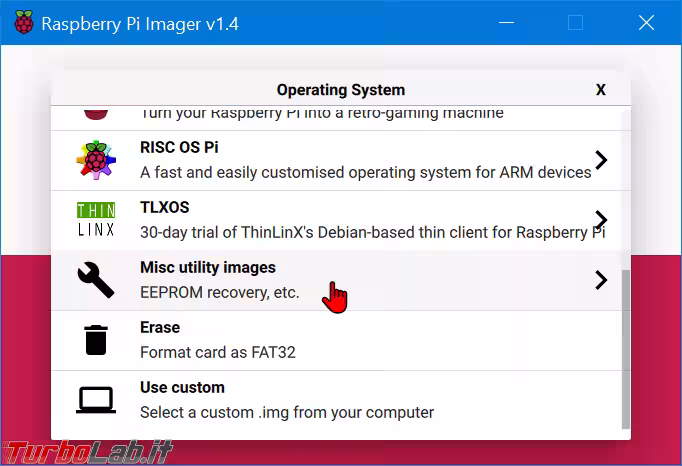This screenshot has width=682, height=466.
Task: Select the RISC OS Pi title
Action: [179, 148]
